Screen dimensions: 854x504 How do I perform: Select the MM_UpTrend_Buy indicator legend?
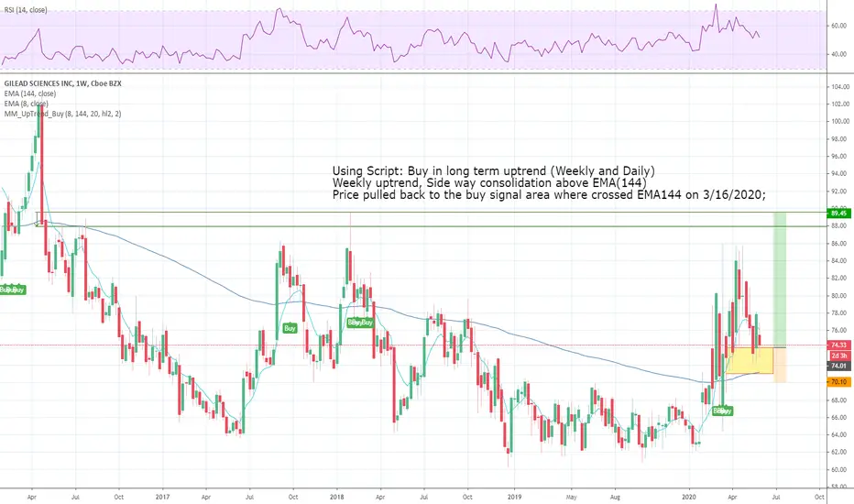tap(62, 114)
